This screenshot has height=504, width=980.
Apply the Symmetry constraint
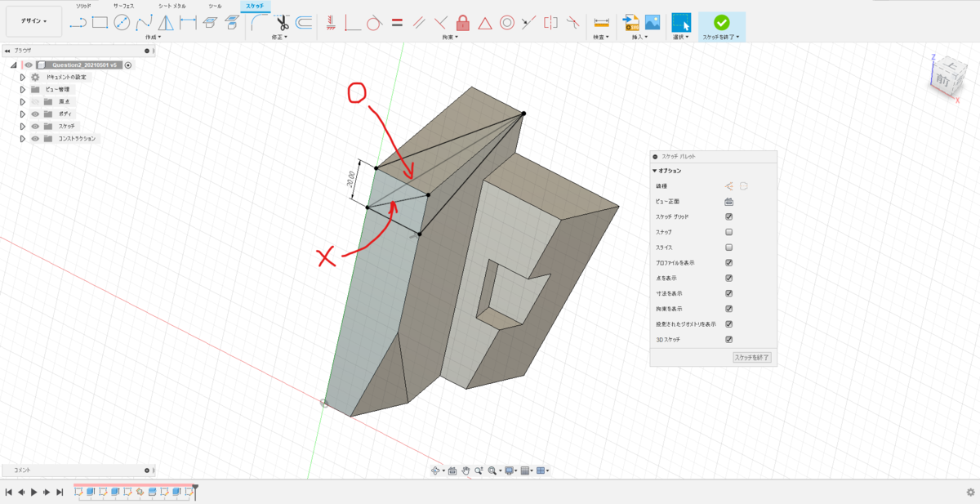point(551,23)
